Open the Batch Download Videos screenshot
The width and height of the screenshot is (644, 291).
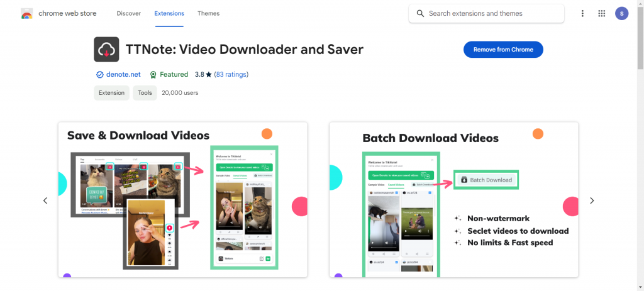pos(454,199)
